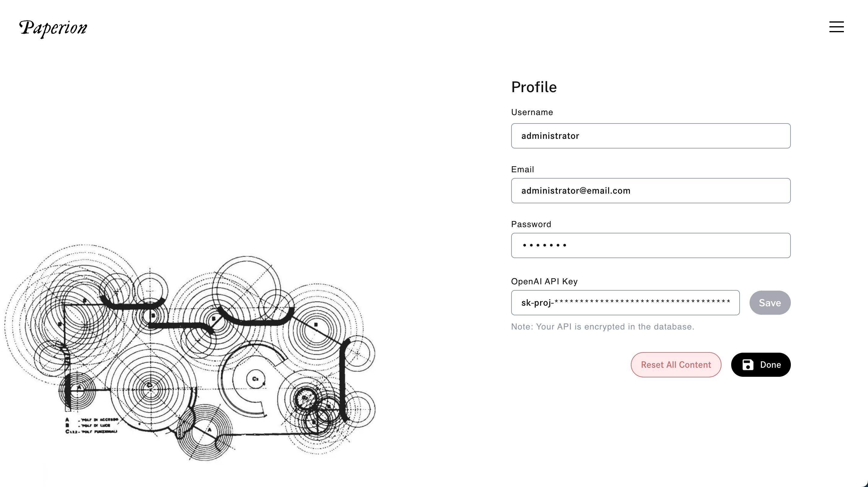The image size is (868, 487).
Task: Focus the Password input field
Action: 651,245
